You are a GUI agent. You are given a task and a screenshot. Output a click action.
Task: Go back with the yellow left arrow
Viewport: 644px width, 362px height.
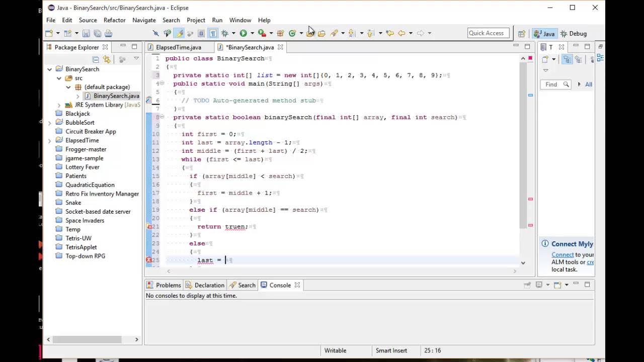(401, 33)
